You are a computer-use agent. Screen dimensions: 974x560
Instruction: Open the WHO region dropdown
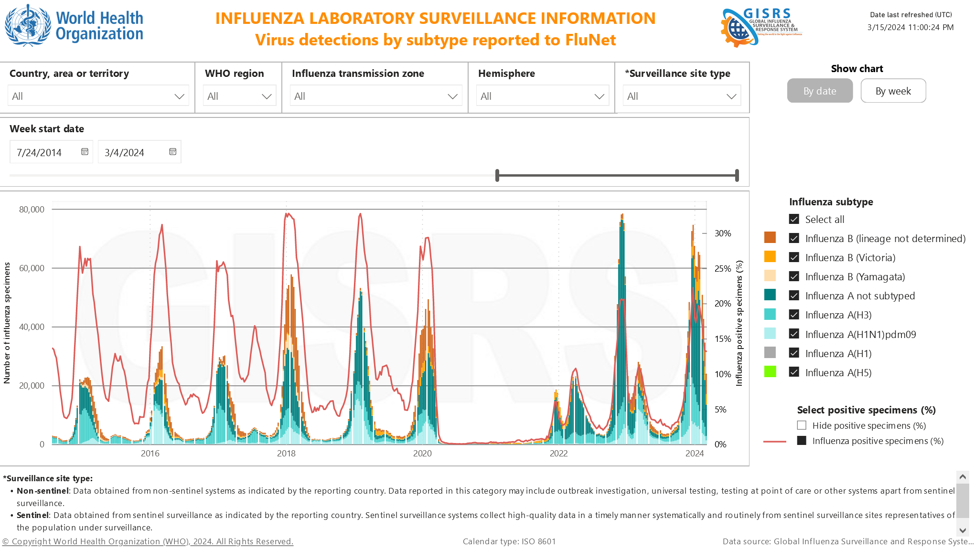[267, 96]
